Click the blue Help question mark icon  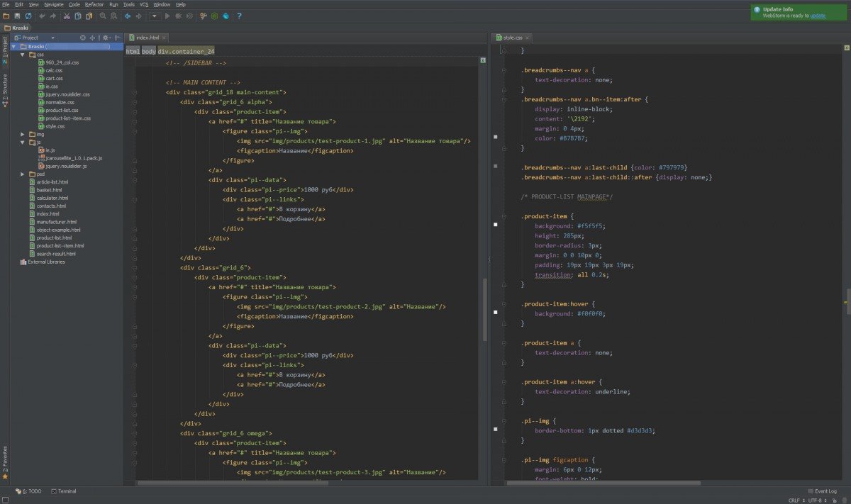pyautogui.click(x=239, y=16)
